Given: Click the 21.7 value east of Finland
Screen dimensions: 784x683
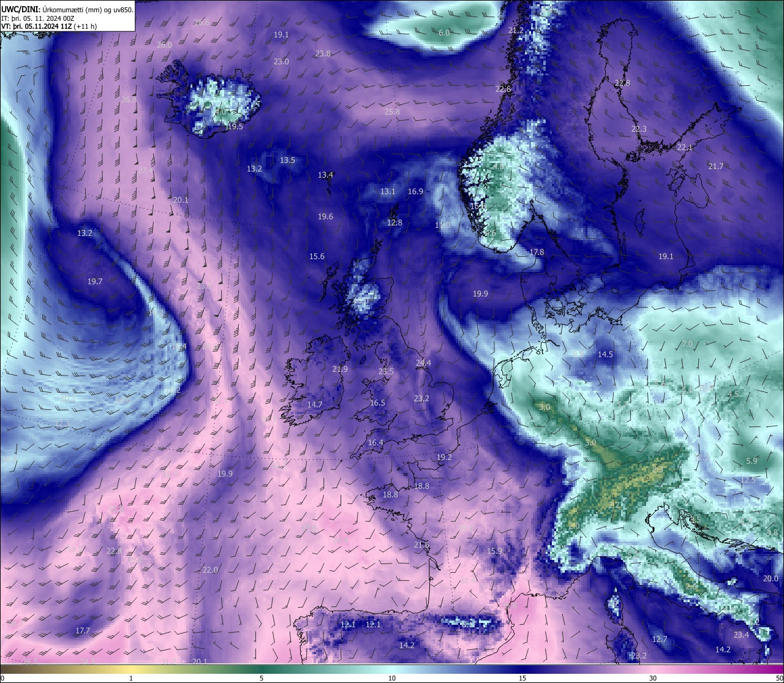Looking at the screenshot, I should tap(715, 166).
